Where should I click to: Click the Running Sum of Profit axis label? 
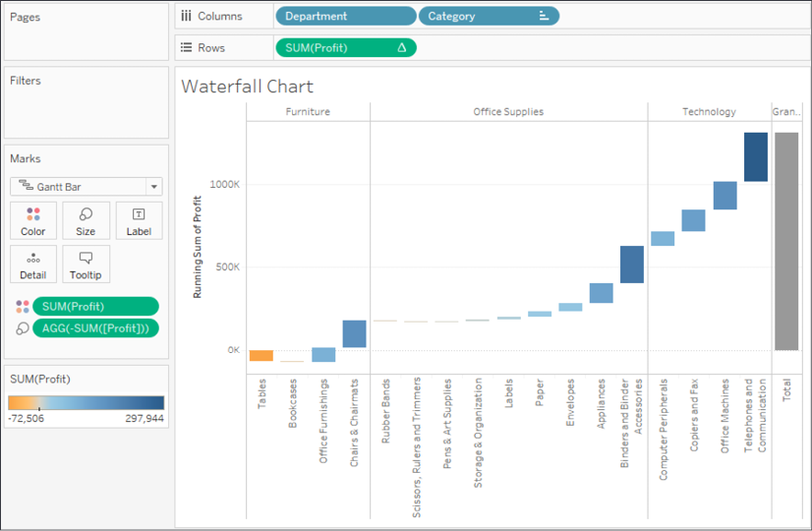pos(197,247)
